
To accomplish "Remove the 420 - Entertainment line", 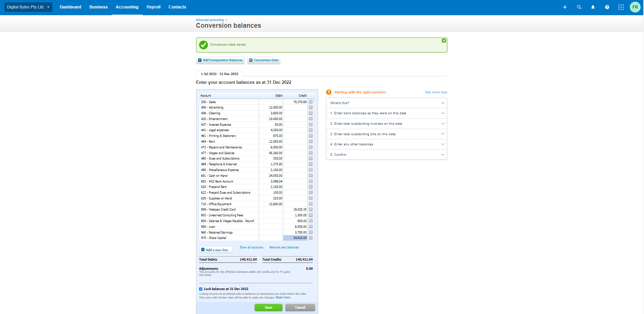I will tap(311, 119).
